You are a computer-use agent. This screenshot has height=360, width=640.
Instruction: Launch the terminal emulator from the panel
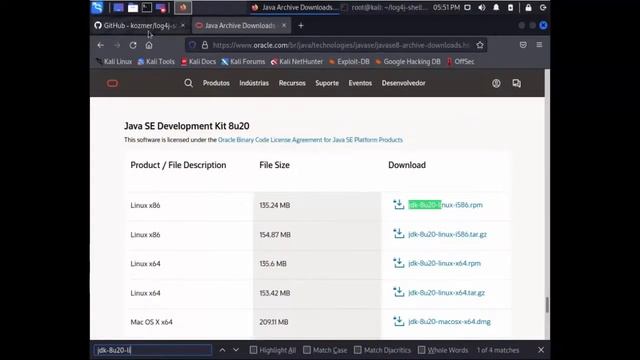(147, 8)
